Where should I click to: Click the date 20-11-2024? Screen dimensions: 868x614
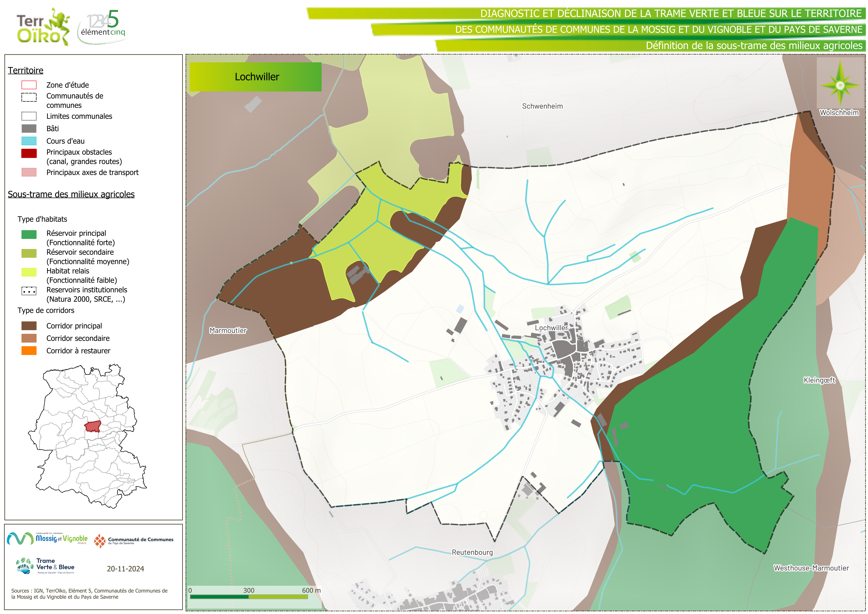125,569
